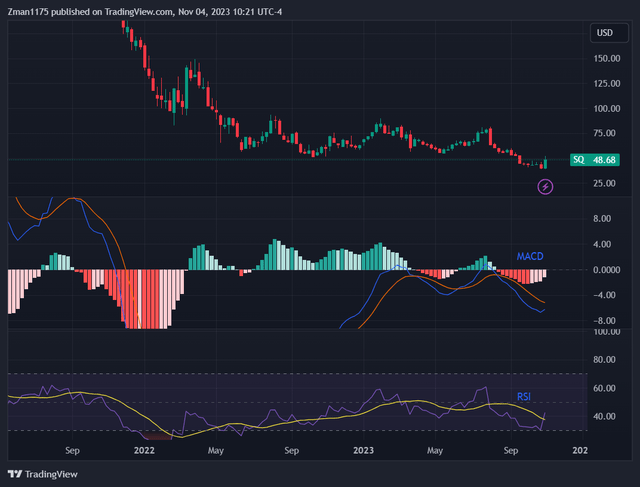Click the bold 2022 year marker

[144, 451]
